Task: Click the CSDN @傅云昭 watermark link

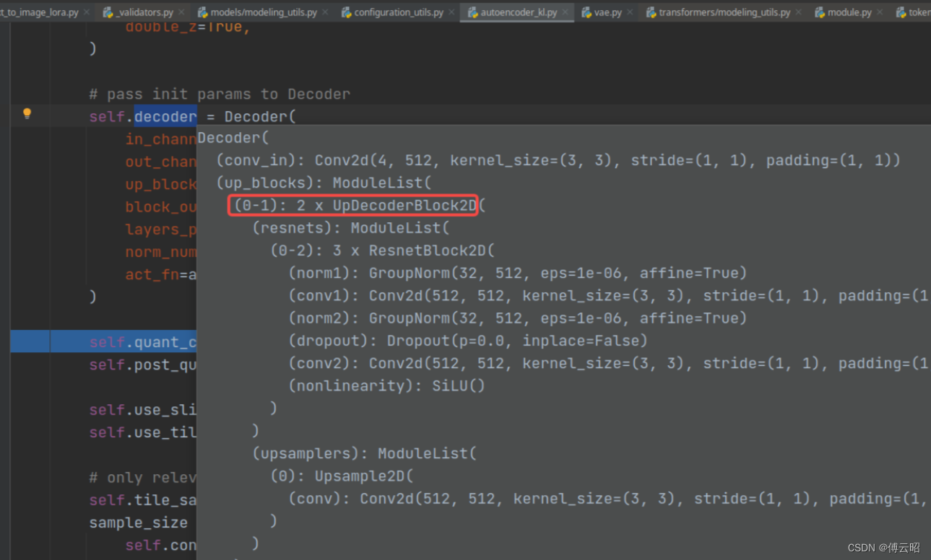Action: (x=885, y=547)
